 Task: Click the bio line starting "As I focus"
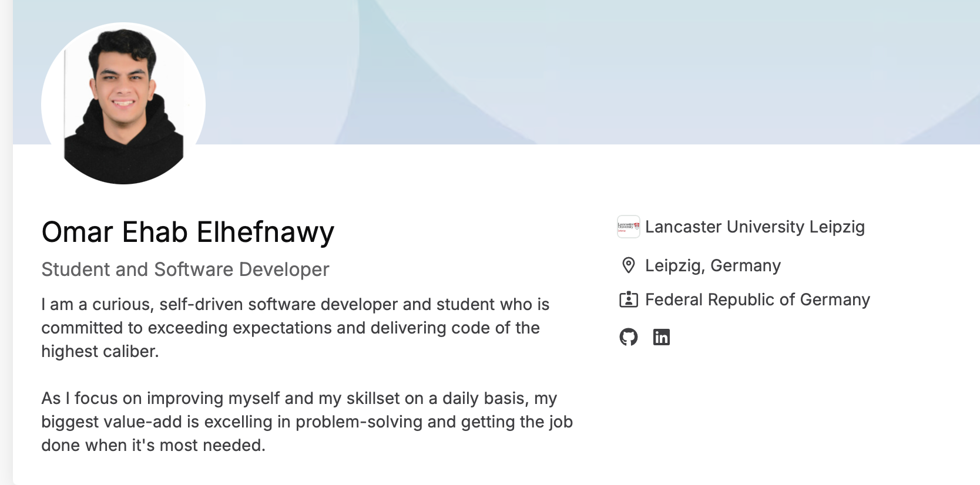pyautogui.click(x=299, y=398)
